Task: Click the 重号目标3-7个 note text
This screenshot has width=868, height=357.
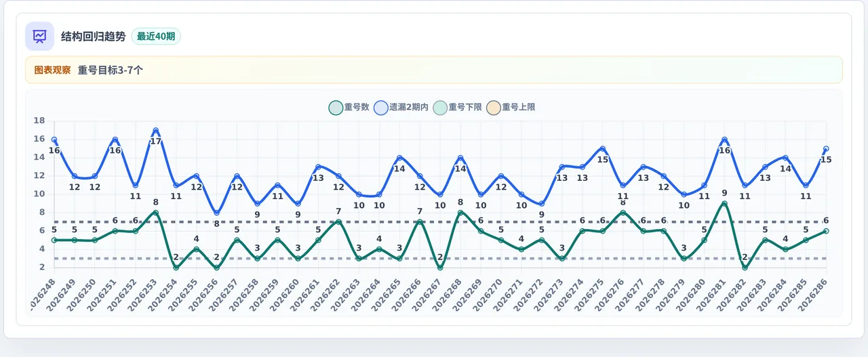Action: 111,70
